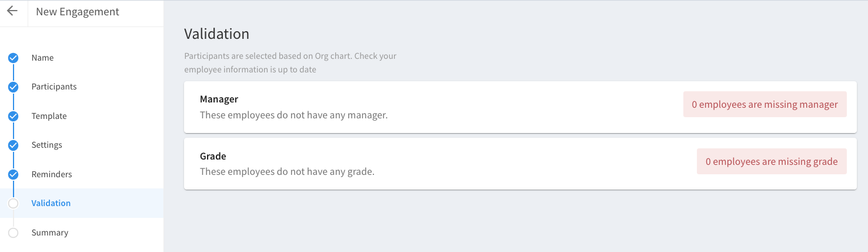Open the Manager validation card
Viewport: 868px width, 252px height.
click(520, 107)
